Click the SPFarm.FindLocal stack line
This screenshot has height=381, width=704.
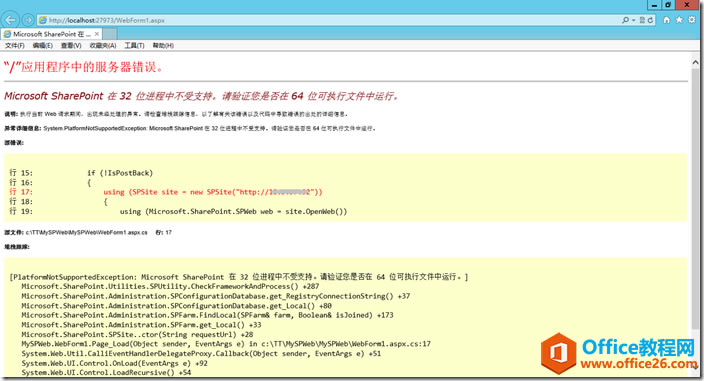coord(207,315)
